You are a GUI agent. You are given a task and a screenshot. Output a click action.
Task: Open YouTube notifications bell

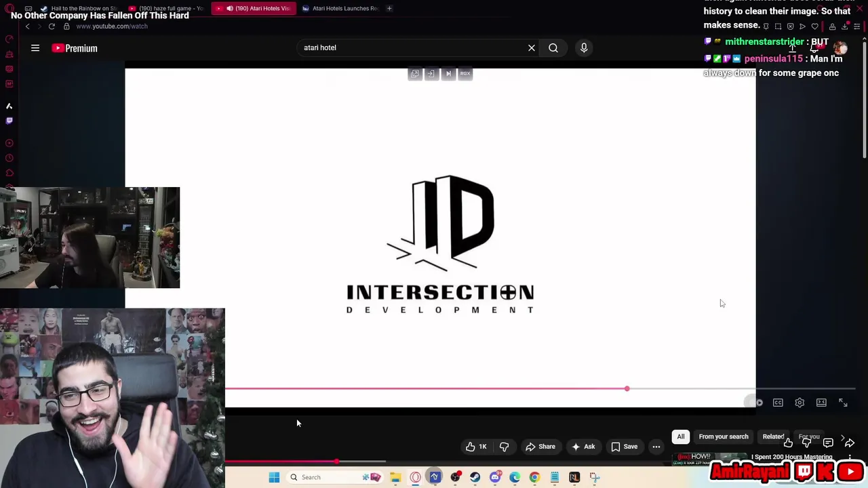815,48
